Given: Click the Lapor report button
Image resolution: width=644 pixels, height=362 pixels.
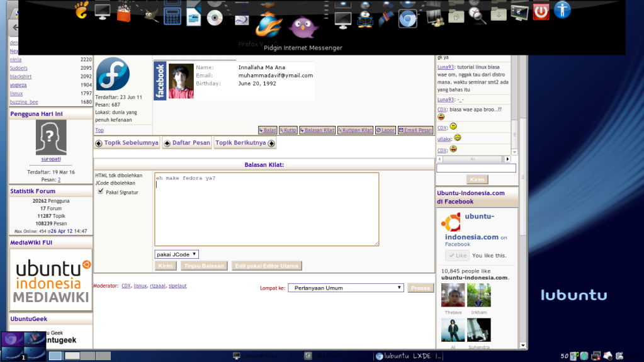Looking at the screenshot, I should tap(385, 130).
